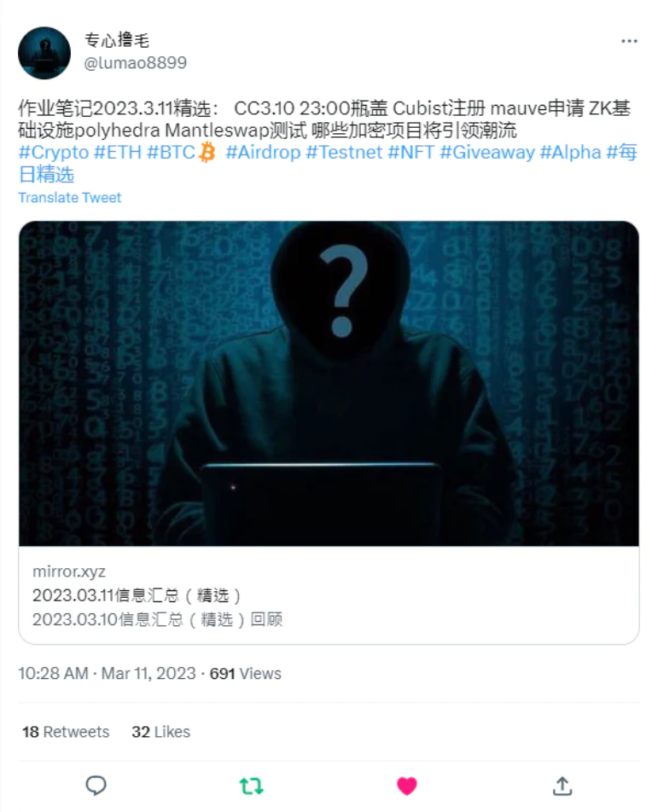Open the profile avatar of lumao8899

click(44, 53)
